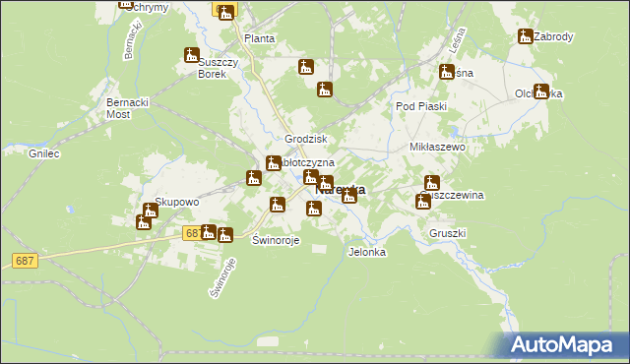Select the church icon overlapping the Narewka name

tap(326, 183)
